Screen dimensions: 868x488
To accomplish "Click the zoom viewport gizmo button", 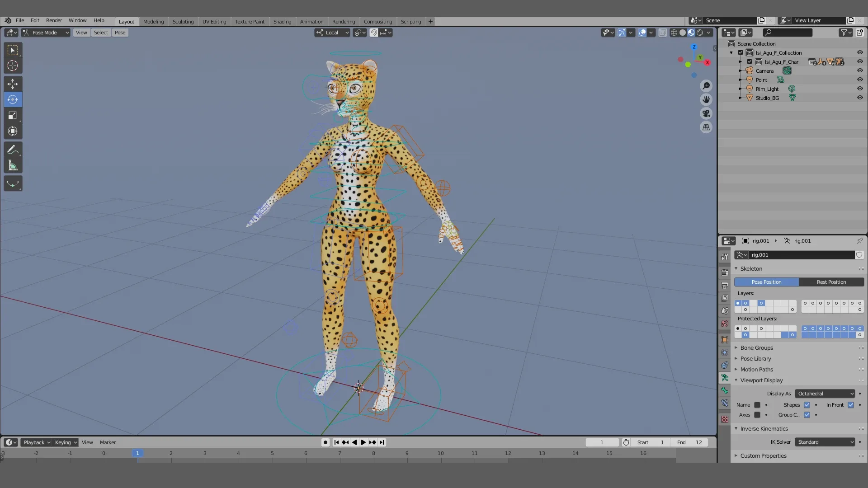I will point(706,86).
